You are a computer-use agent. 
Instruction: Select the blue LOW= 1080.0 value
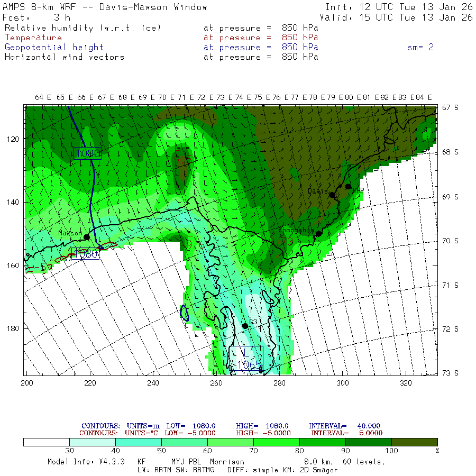(x=191, y=426)
